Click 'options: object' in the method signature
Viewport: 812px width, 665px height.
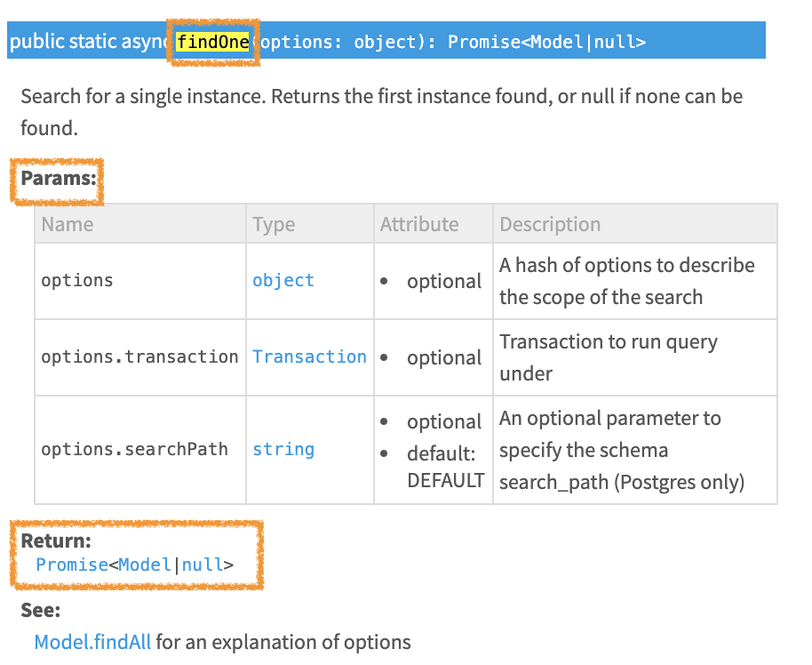click(x=338, y=42)
